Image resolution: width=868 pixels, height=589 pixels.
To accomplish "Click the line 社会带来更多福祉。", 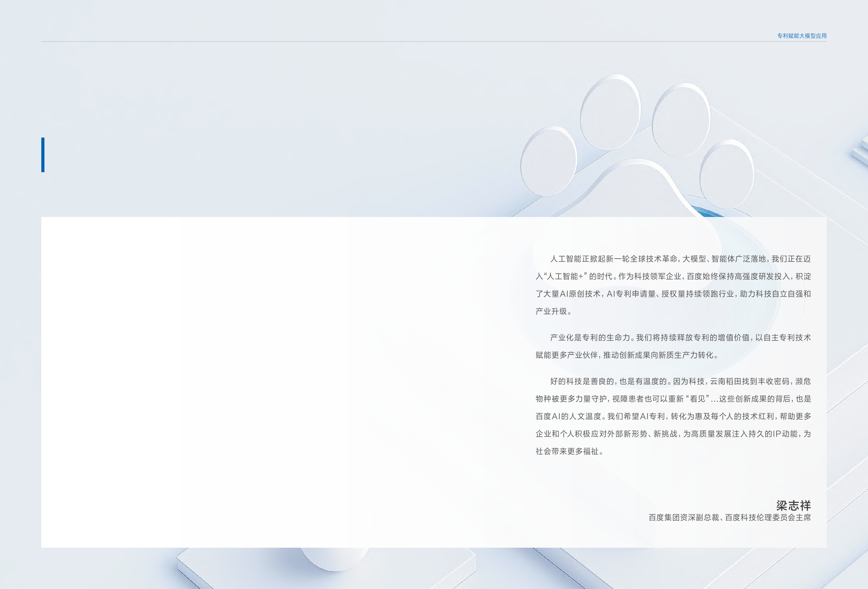I will [569, 451].
